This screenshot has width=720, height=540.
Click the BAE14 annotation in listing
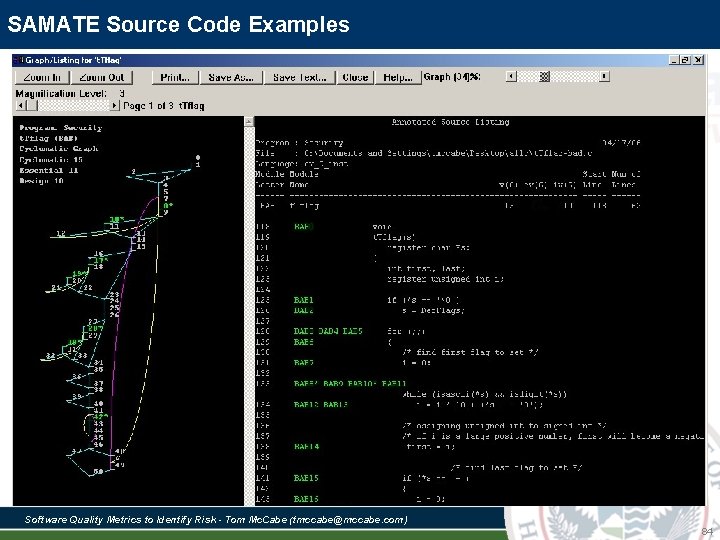coord(306,446)
